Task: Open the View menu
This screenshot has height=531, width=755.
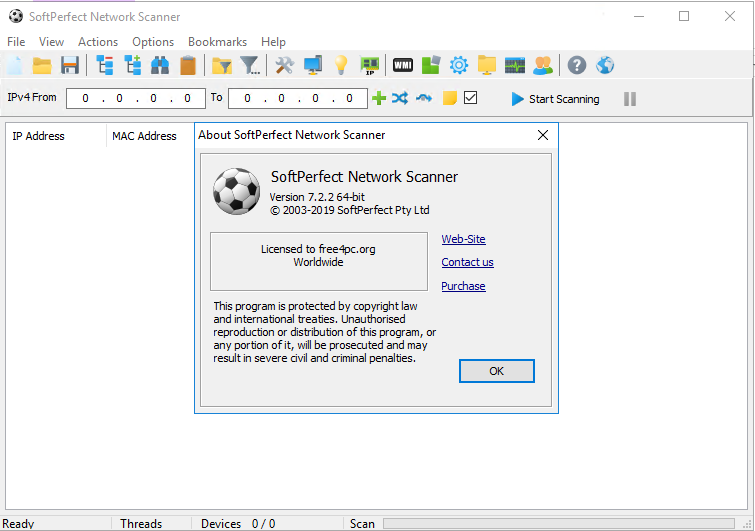Action: 51,42
